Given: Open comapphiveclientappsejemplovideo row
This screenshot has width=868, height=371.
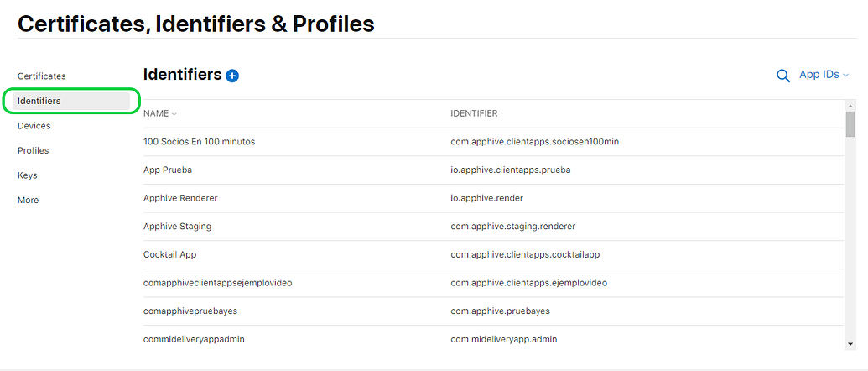Looking at the screenshot, I should (x=491, y=283).
